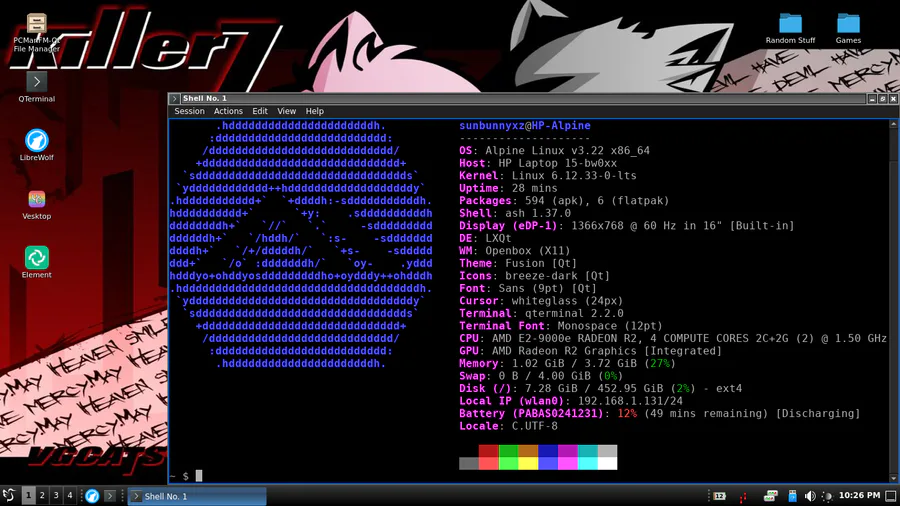Click the 192.168.1.131/24 local IP text
900x506 pixels.
coord(630,401)
